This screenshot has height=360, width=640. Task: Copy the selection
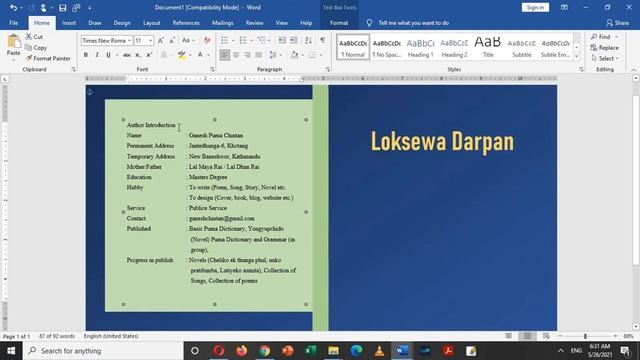click(x=36, y=48)
